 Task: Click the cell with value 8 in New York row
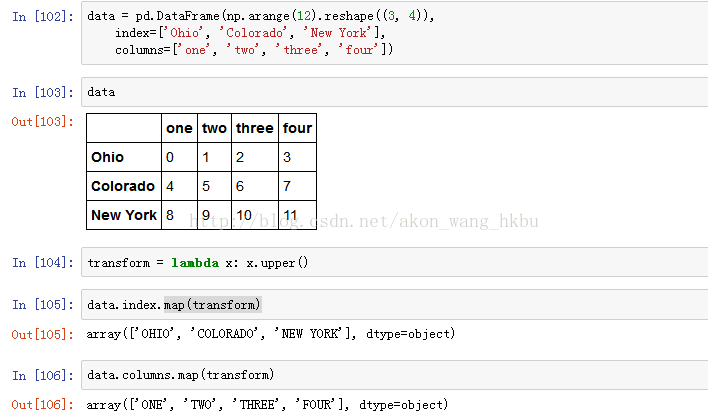[179, 215]
